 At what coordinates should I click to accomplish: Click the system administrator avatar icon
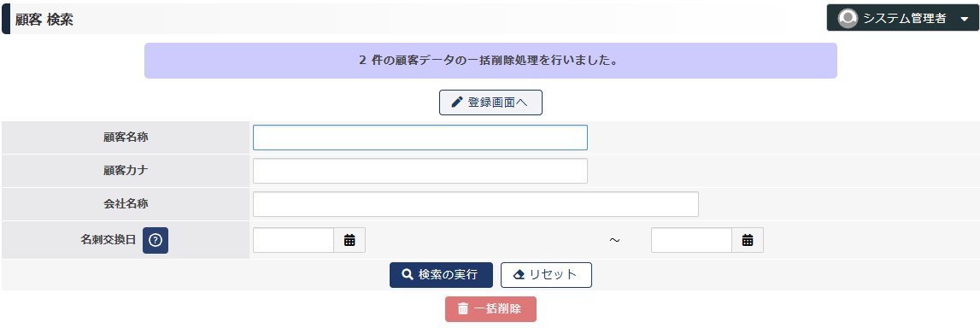point(848,18)
